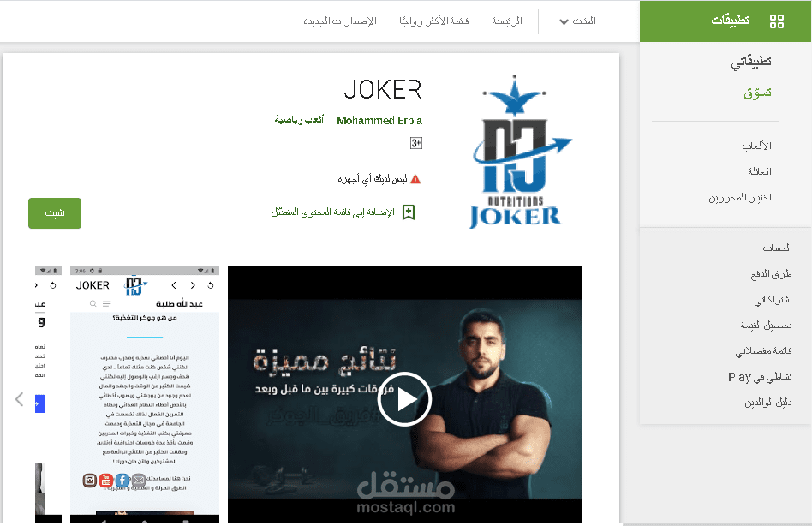Open اختيار المحررين editors' choice link
Image resolution: width=812 pixels, height=526 pixels.
(x=740, y=198)
